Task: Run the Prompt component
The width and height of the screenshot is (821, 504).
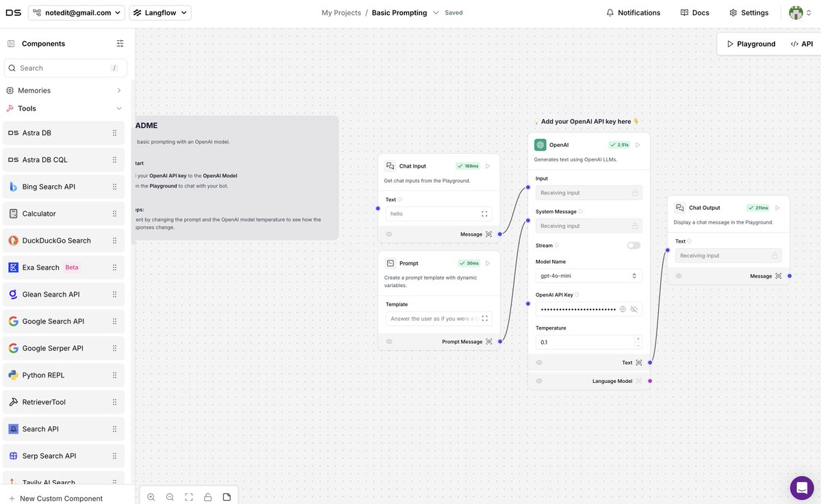Action: click(x=488, y=263)
